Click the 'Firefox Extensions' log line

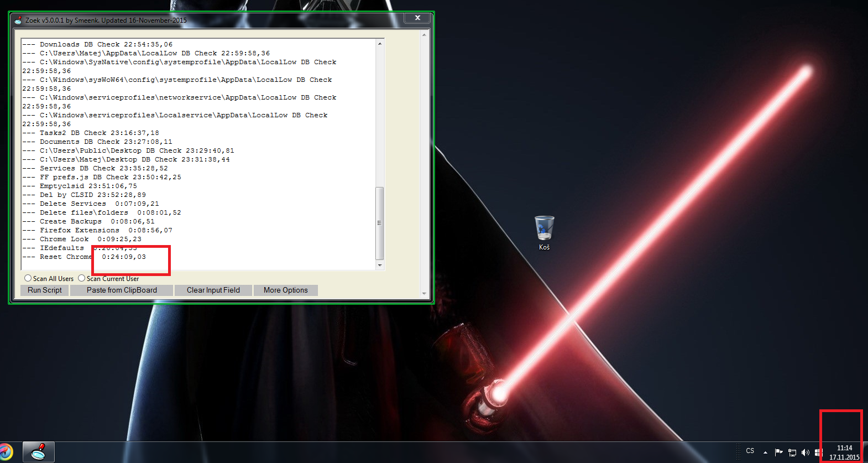click(97, 230)
